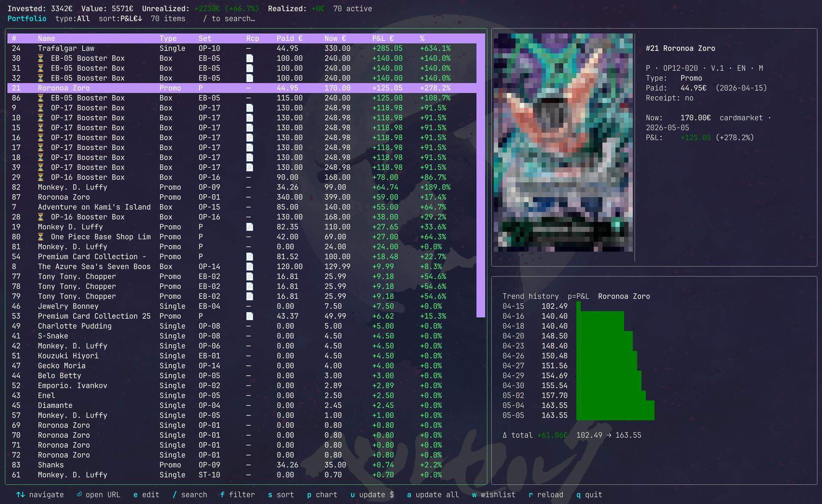Click the green bar for 04-16

tap(600, 316)
